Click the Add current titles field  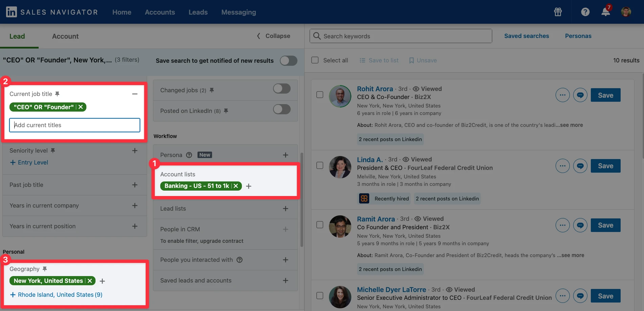[75, 125]
